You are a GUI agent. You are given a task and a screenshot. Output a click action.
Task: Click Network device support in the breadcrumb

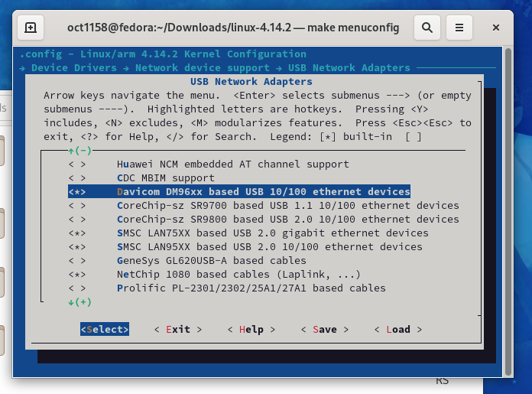(x=203, y=68)
